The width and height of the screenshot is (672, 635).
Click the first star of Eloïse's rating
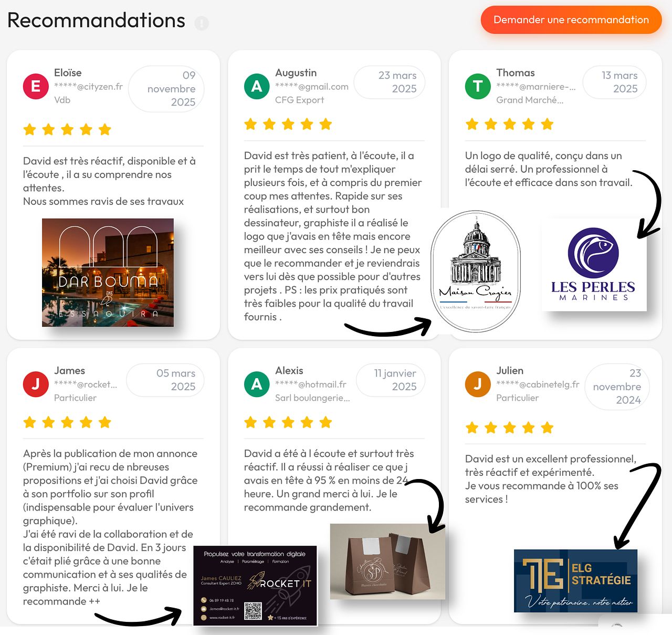[x=30, y=129]
